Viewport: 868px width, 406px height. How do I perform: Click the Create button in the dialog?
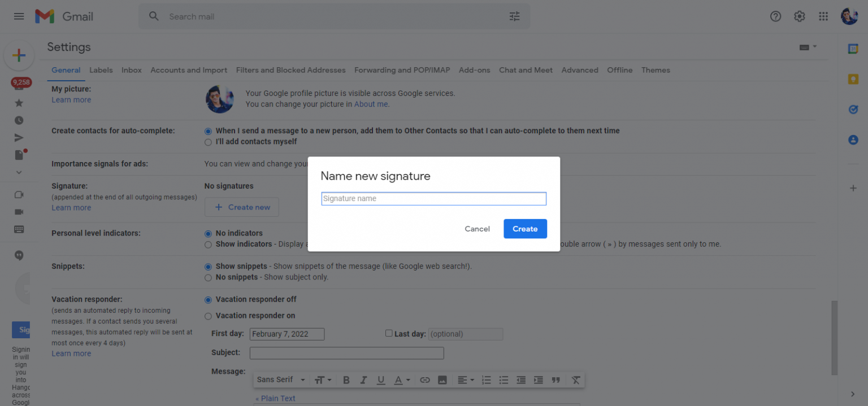(x=525, y=229)
